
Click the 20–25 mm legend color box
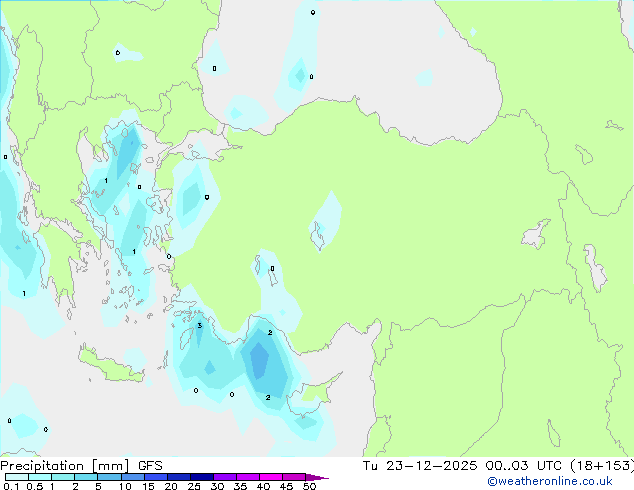179,477
